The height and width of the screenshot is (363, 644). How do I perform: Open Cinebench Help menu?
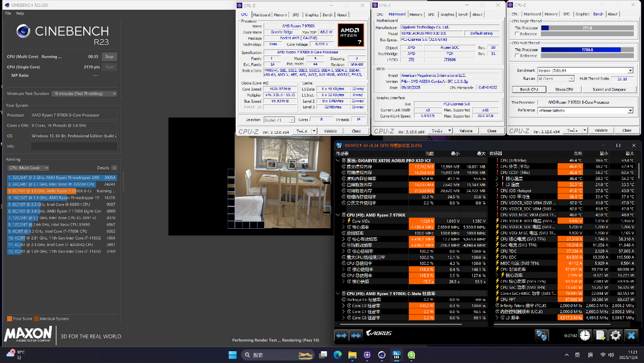tap(20, 13)
